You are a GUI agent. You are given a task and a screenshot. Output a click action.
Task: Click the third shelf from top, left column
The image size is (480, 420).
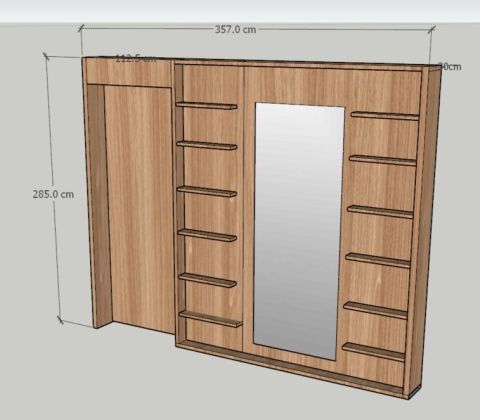(207, 191)
